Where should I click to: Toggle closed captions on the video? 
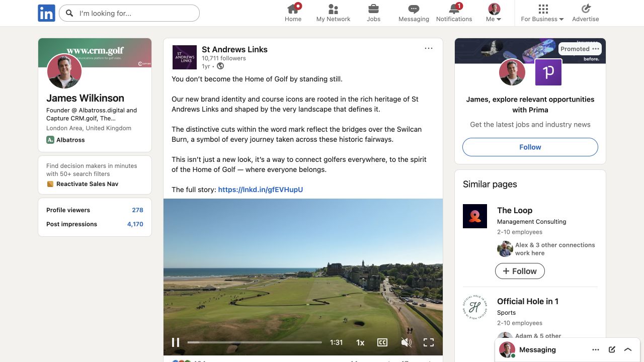point(382,342)
